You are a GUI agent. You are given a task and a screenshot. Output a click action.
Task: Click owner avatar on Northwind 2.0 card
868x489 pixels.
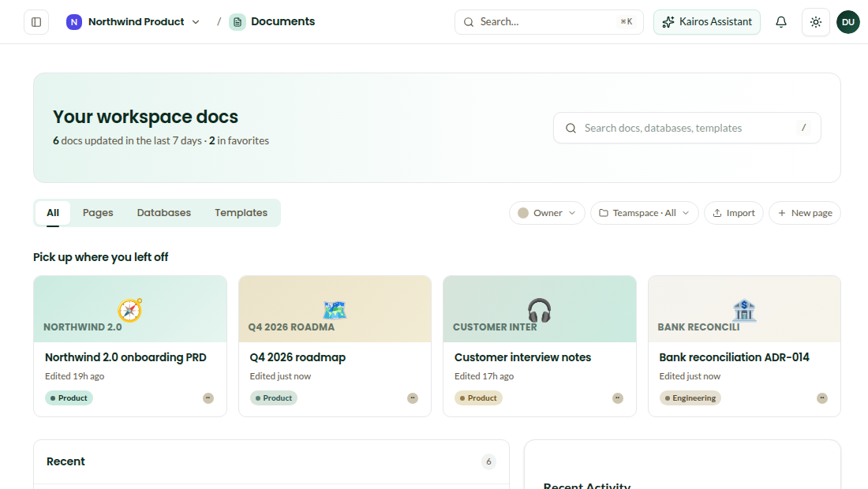coord(208,398)
